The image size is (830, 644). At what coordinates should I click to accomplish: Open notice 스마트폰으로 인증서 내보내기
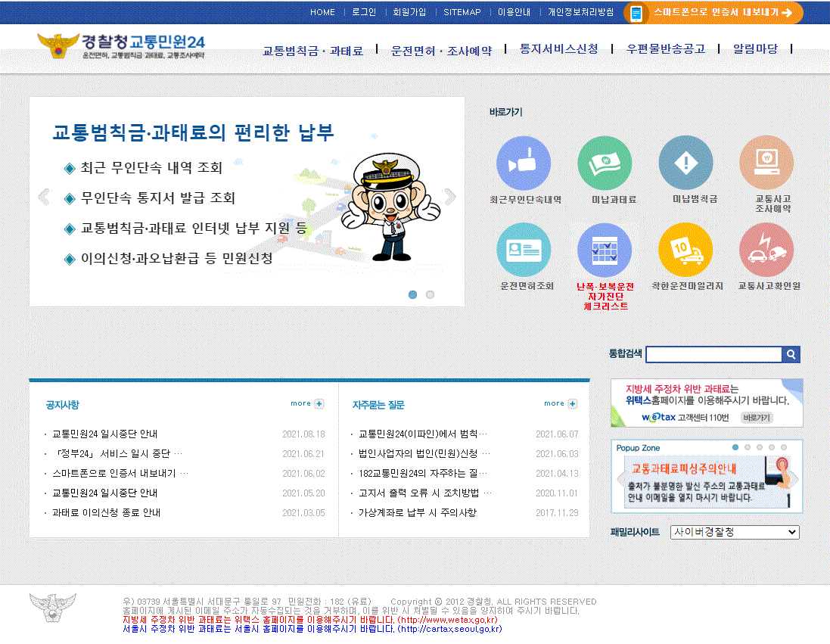(x=121, y=474)
